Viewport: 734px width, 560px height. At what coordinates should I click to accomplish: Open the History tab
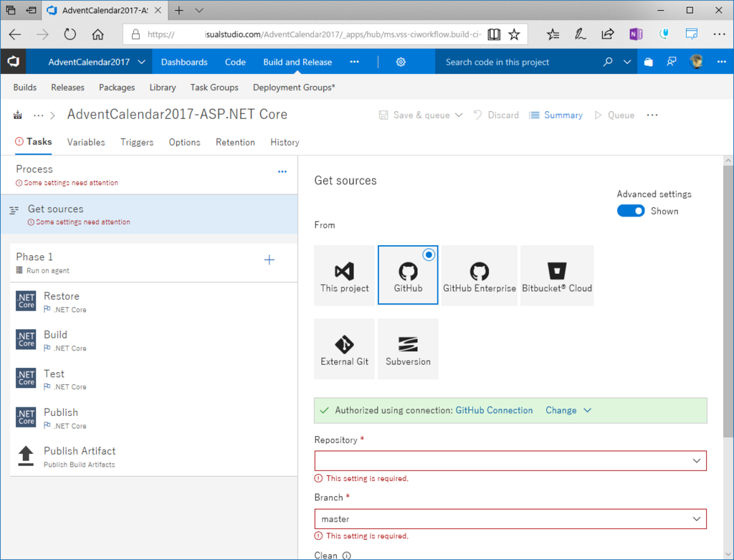(x=285, y=143)
